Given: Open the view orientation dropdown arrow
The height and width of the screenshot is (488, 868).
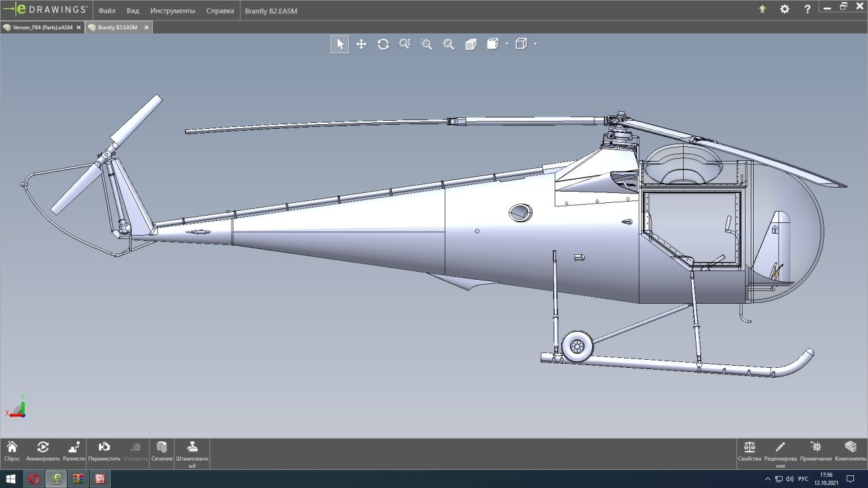Looking at the screenshot, I should coord(507,44).
